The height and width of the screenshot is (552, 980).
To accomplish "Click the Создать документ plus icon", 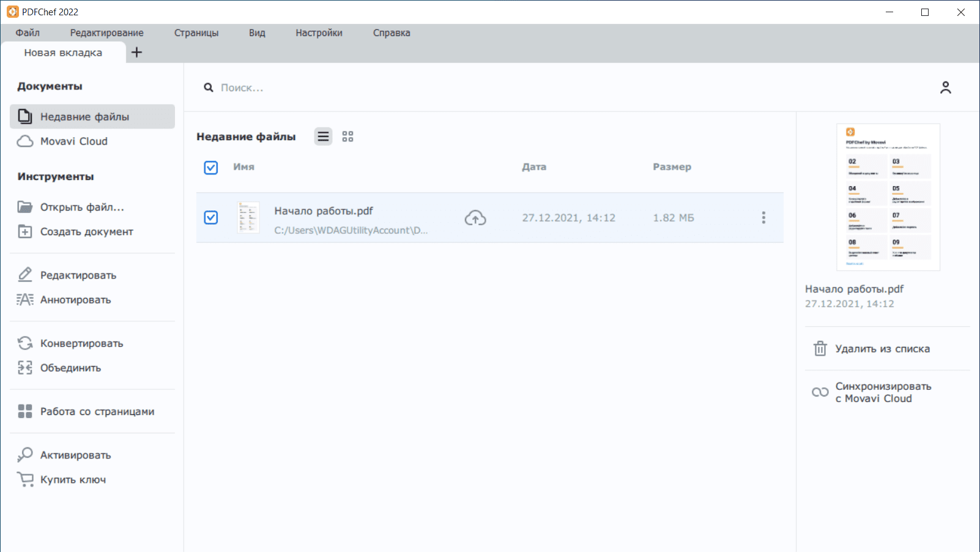I will pos(25,231).
